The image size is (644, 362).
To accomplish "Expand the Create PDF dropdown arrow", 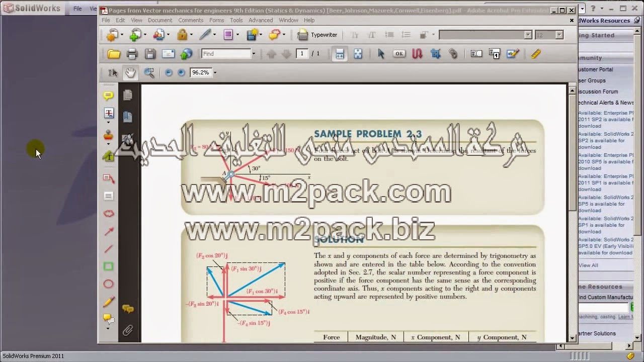I will pos(121,35).
